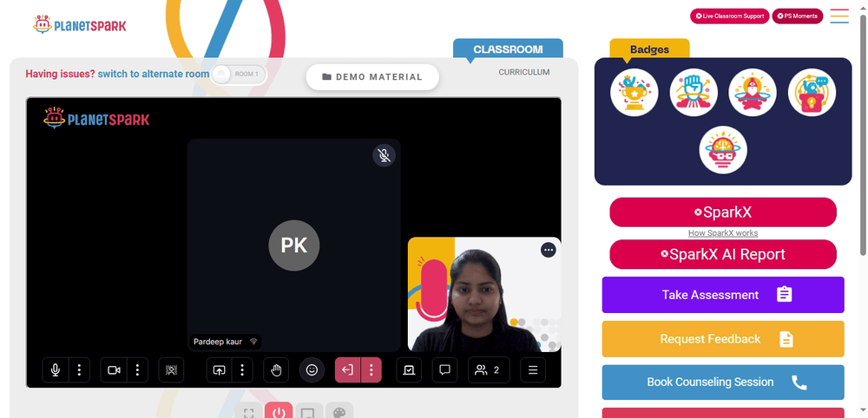Image resolution: width=868 pixels, height=418 pixels.
Task: Open leave-call options three-dot menu
Action: tap(372, 370)
